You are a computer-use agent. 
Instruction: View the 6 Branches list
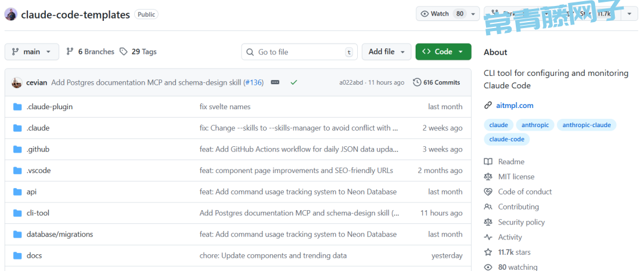[x=90, y=52]
